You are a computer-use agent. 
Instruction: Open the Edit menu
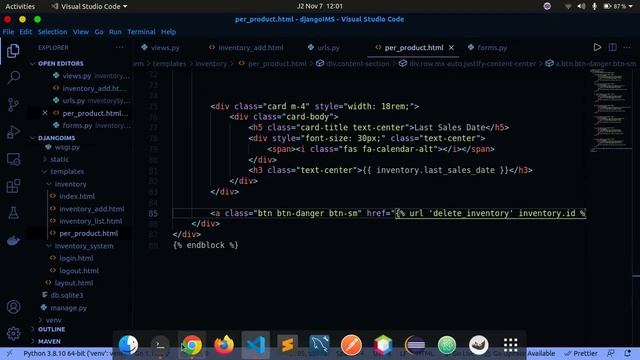[25, 32]
